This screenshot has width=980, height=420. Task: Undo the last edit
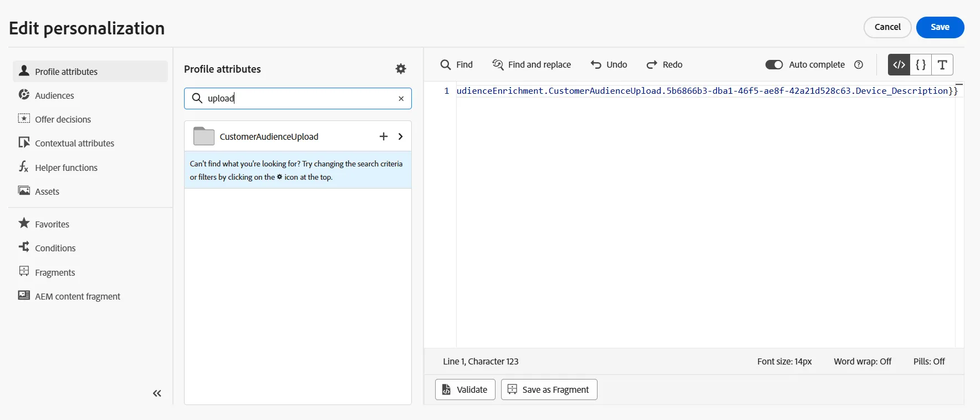(x=609, y=65)
